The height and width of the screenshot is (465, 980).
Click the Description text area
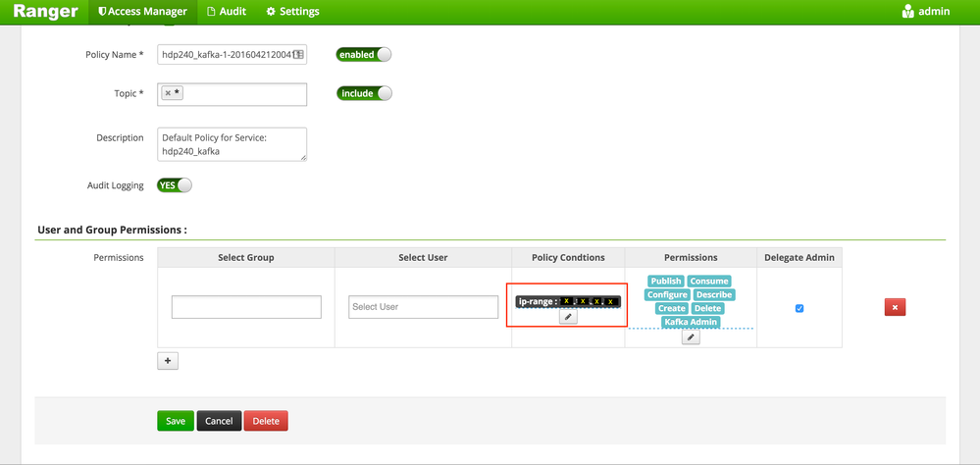point(232,144)
